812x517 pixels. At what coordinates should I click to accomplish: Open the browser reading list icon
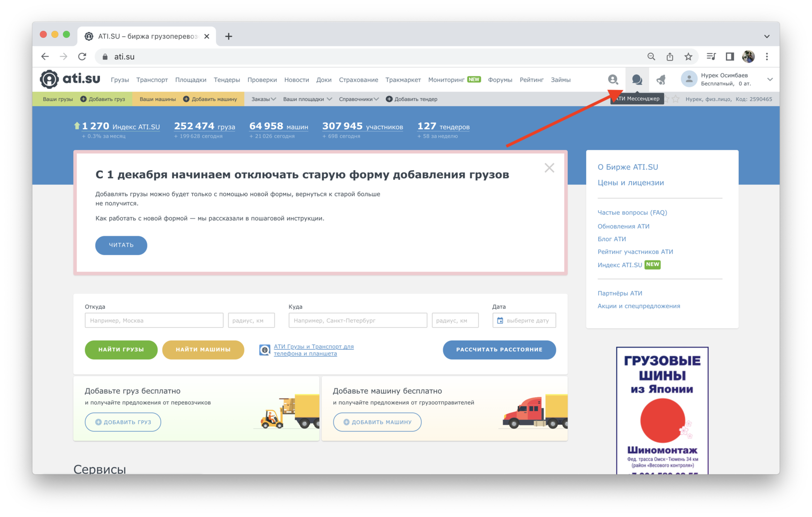pos(711,57)
